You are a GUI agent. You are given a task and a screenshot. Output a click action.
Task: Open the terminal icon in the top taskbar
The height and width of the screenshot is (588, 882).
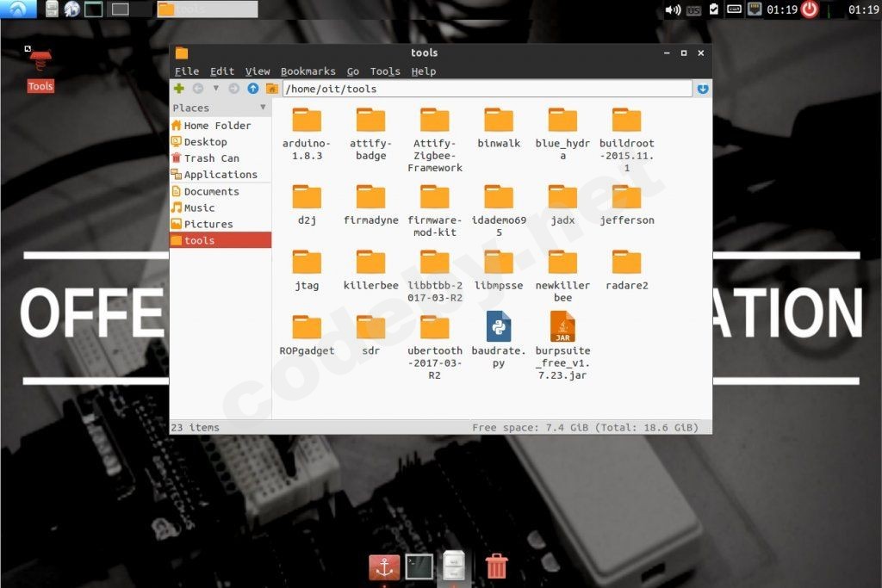coord(95,9)
